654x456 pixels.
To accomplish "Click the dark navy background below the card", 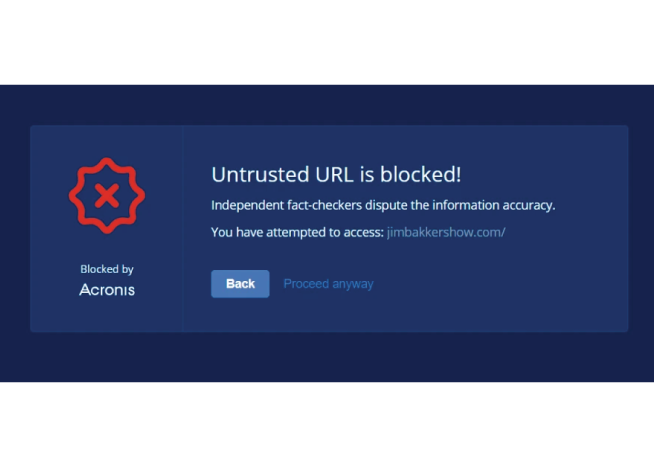I will tap(327, 357).
